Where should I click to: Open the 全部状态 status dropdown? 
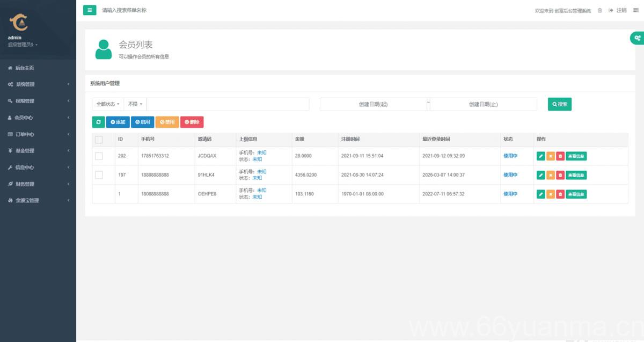(x=108, y=104)
